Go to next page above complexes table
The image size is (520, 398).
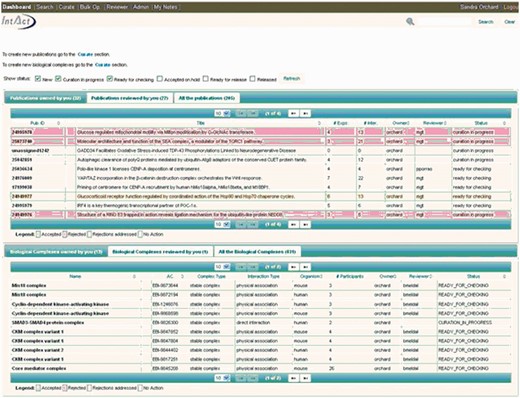click(293, 267)
